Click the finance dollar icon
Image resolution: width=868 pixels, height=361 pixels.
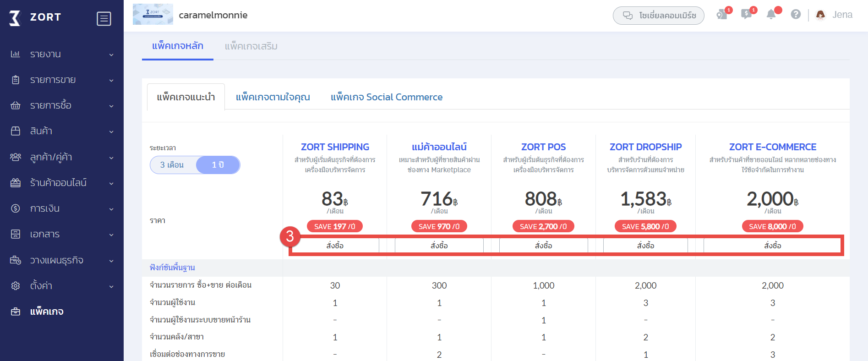[16, 208]
